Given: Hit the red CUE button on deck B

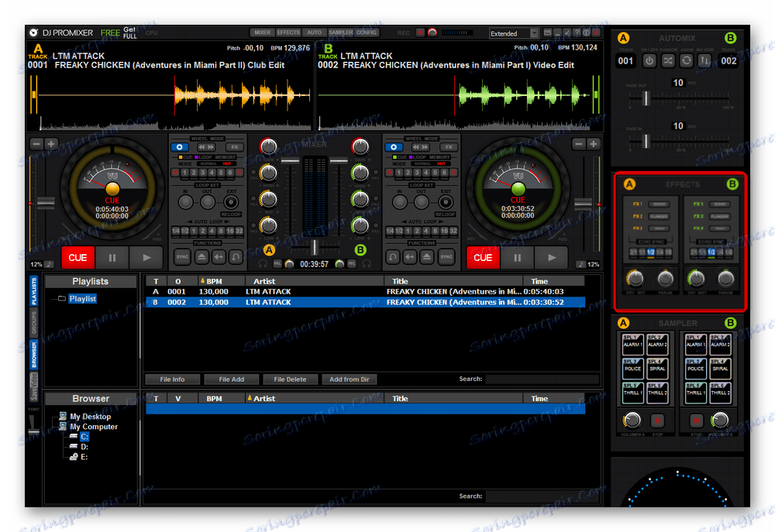Looking at the screenshot, I should 483,257.
